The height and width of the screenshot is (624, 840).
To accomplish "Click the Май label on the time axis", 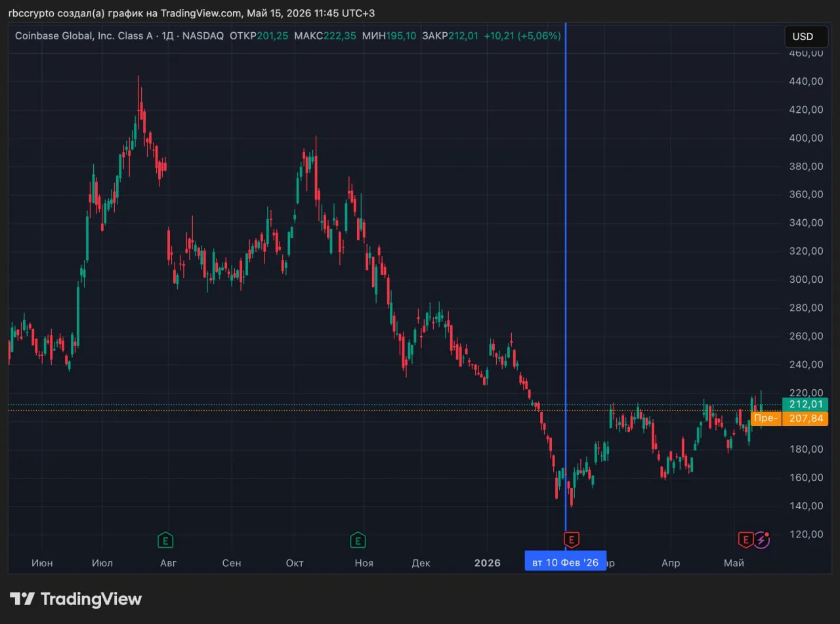I will coord(734,563).
